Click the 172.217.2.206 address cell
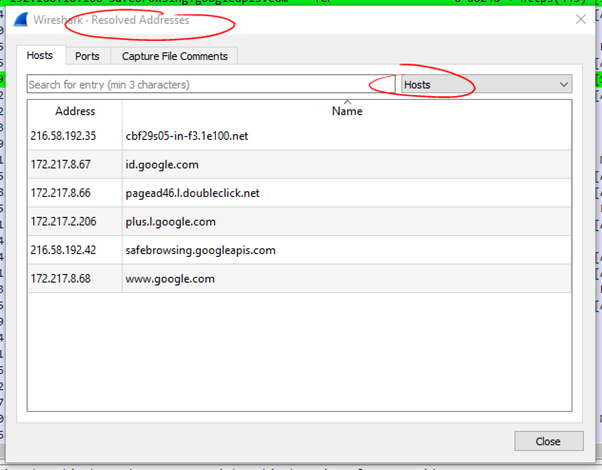 pos(63,221)
